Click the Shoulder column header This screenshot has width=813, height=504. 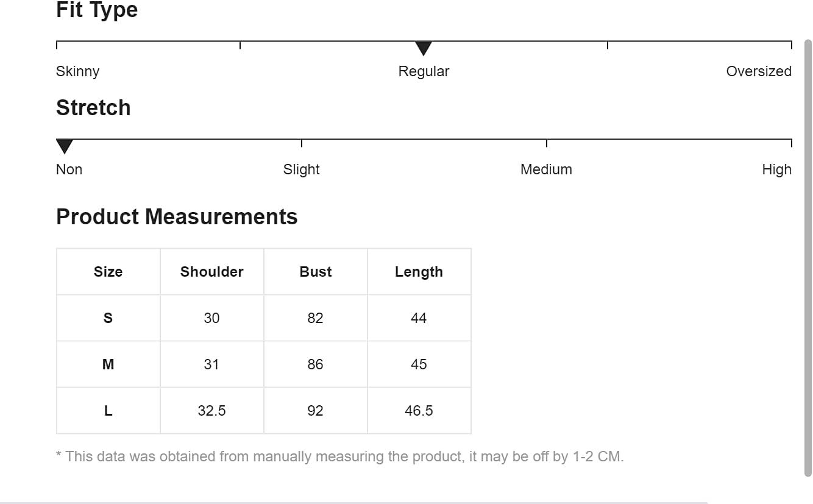click(x=211, y=272)
